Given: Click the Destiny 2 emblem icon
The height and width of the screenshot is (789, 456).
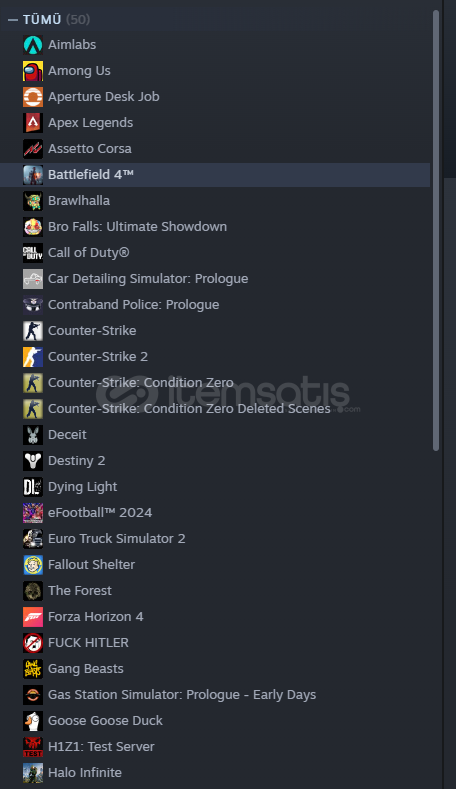Looking at the screenshot, I should 33,461.
